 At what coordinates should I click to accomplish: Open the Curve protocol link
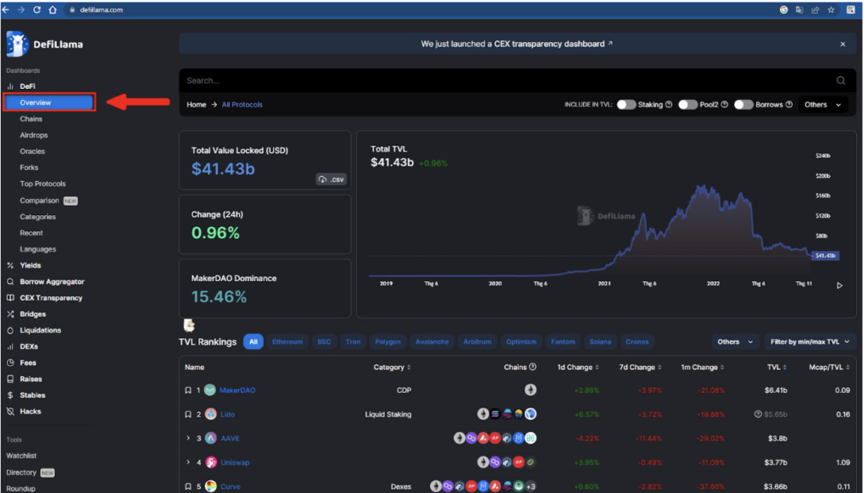point(231,487)
